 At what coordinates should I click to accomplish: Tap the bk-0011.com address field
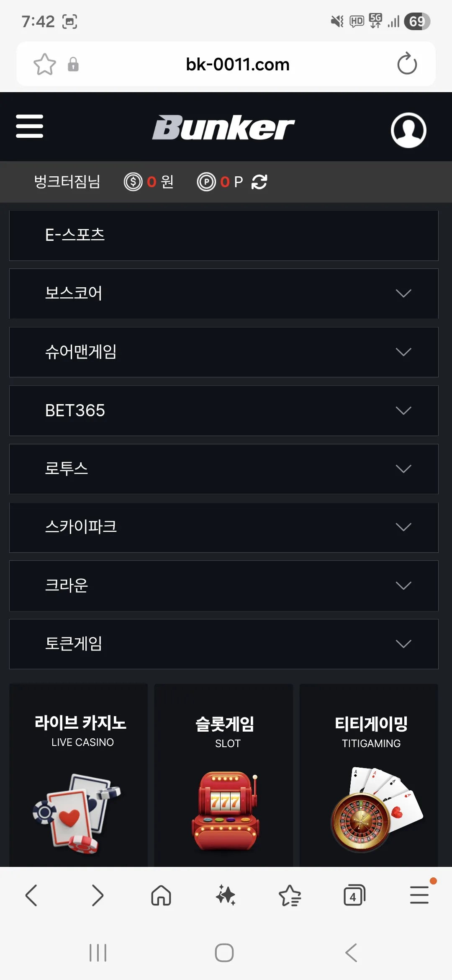point(237,64)
